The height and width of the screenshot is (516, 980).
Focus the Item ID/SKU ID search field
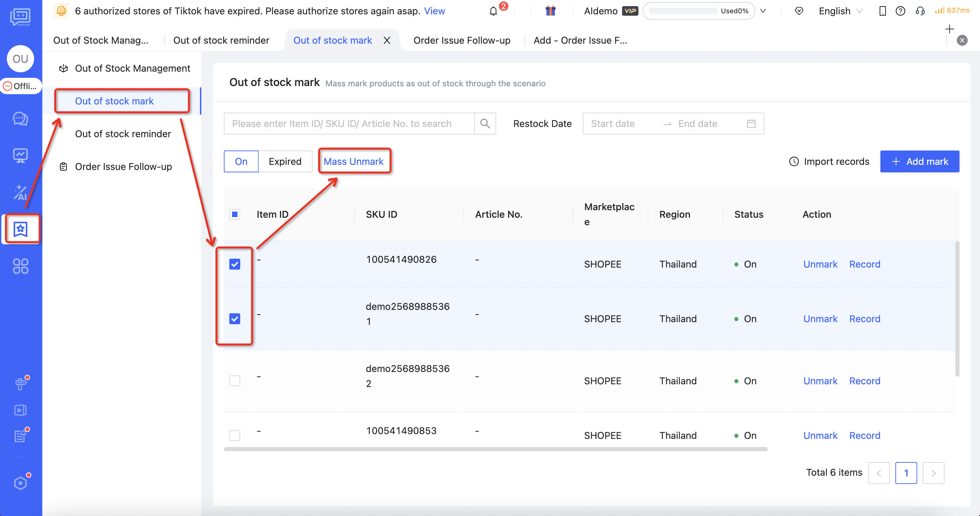tap(349, 124)
